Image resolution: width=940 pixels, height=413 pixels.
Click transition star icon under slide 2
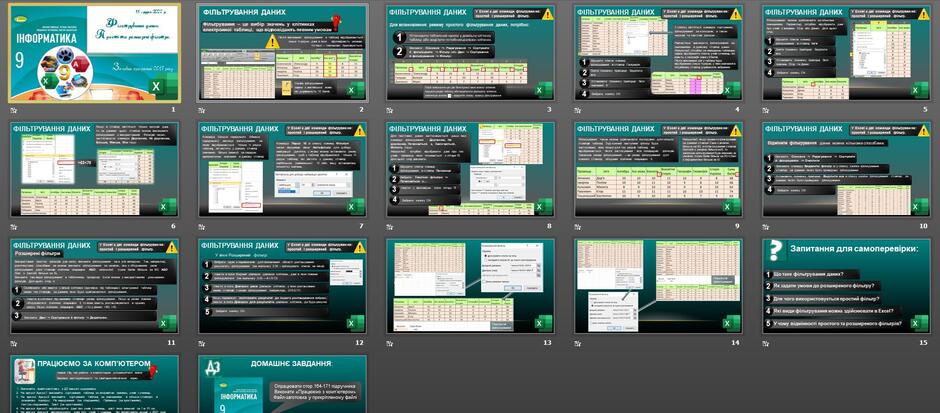pos(201,110)
